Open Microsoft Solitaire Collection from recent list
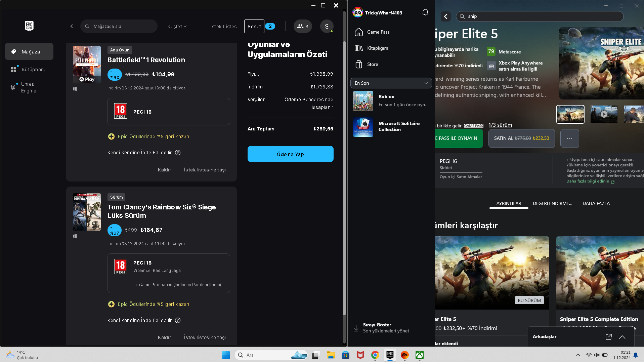Viewport: 644px width, 362px height. tap(391, 127)
